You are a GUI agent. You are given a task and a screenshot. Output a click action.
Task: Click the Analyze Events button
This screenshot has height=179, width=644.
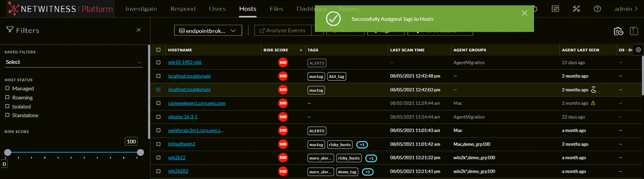pos(283,31)
